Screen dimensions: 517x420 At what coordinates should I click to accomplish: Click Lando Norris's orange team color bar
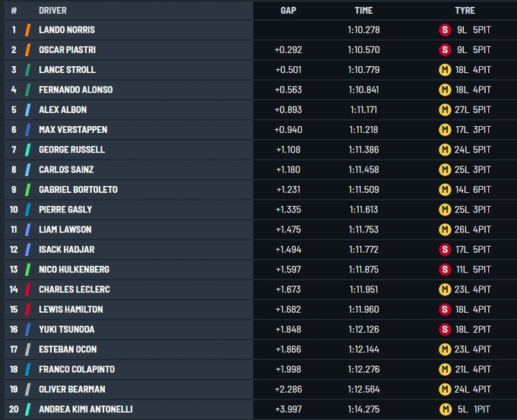point(27,30)
